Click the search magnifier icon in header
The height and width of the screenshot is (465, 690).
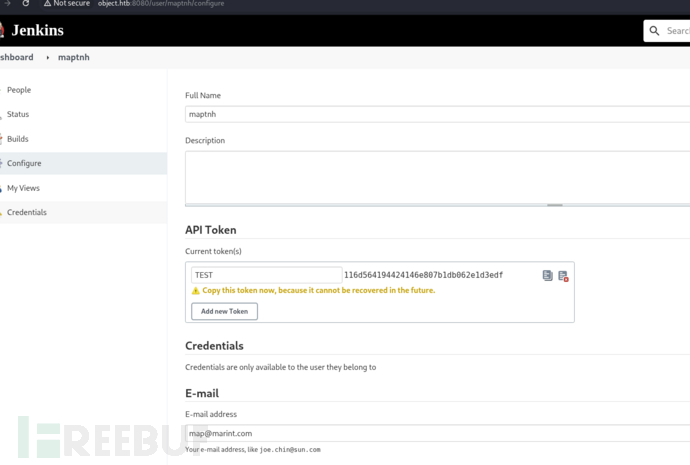point(654,31)
